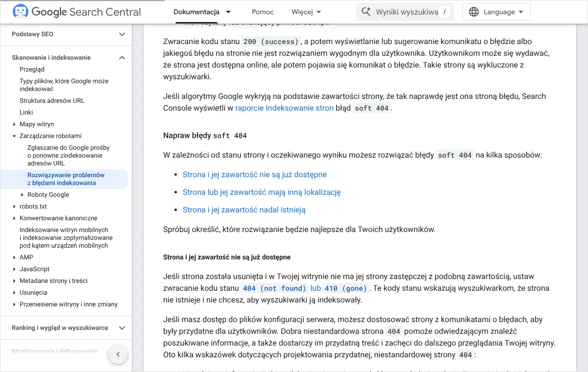Viewport: 588px width, 372px height.
Task: Collapse the Zarządzanie robotami tree item
Action: [14, 136]
